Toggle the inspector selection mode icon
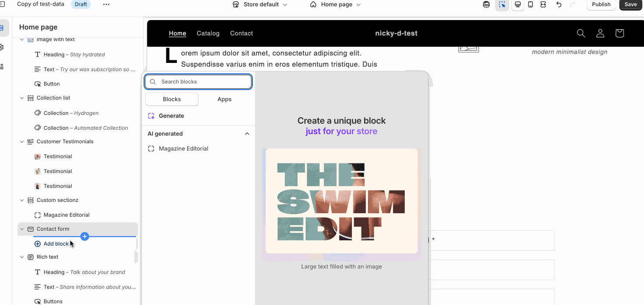Viewport: 644px width, 305px height. pyautogui.click(x=502, y=4)
